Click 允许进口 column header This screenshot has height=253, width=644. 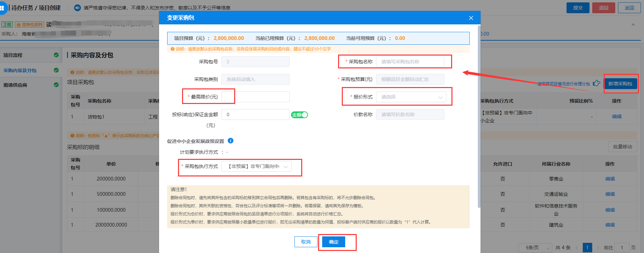click(503, 164)
